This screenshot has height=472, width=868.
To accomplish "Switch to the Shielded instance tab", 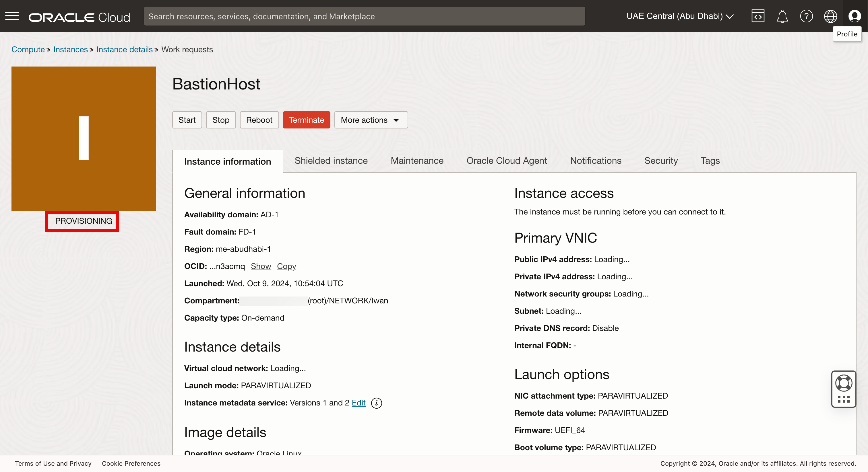I will pyautogui.click(x=331, y=161).
